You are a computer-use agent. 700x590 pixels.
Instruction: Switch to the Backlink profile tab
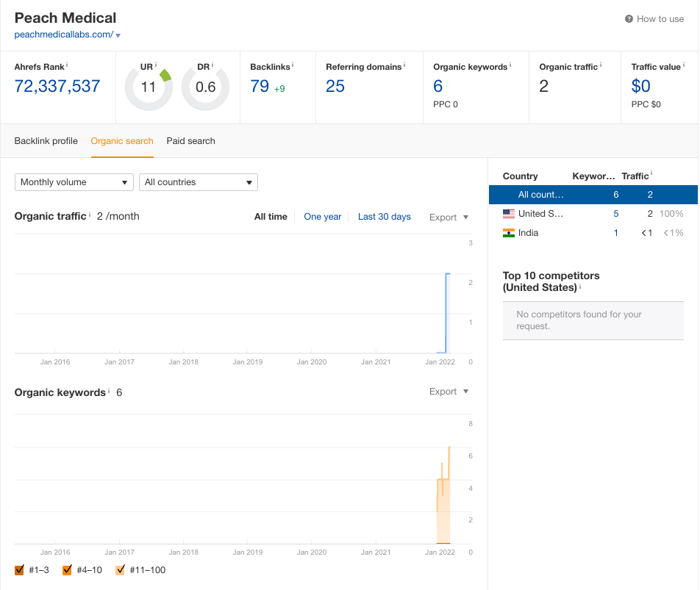(46, 141)
